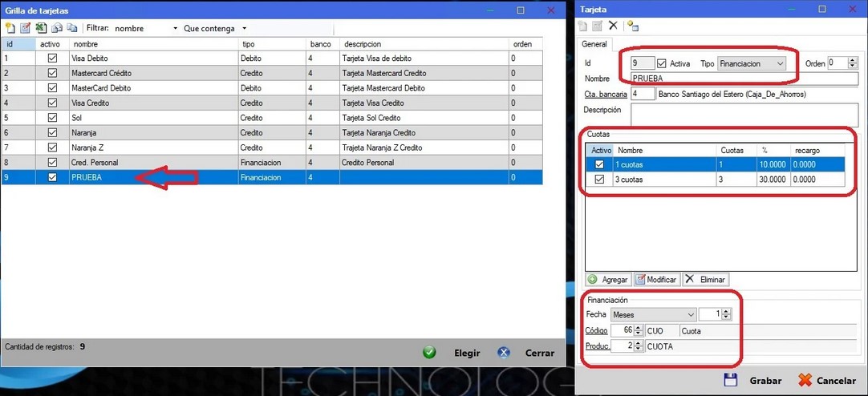The image size is (868, 396).
Task: Click the X delete icon in Tarjeta toolbar
Action: [613, 26]
